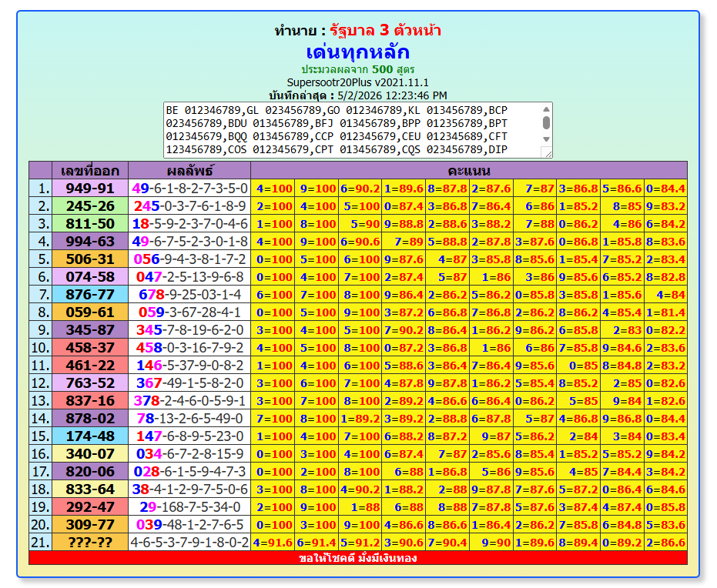Click result 678-9-25-03-1-4
This screenshot has width=717, height=588.
tap(189, 295)
